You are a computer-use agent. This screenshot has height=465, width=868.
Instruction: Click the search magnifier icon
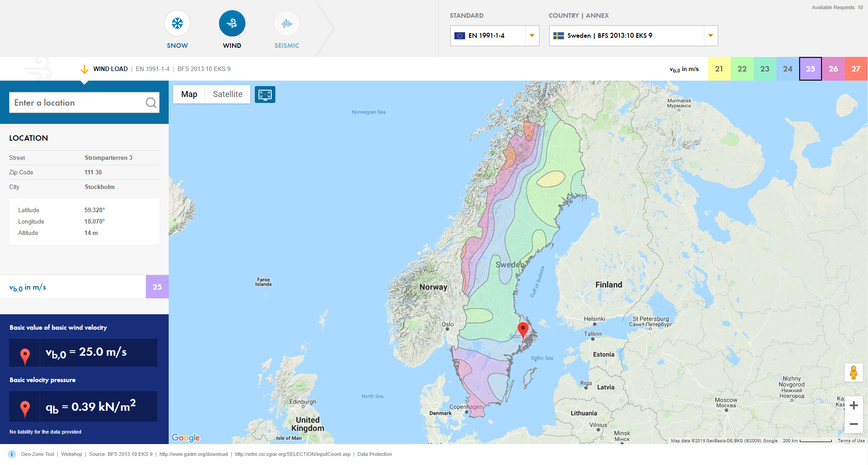click(x=150, y=102)
